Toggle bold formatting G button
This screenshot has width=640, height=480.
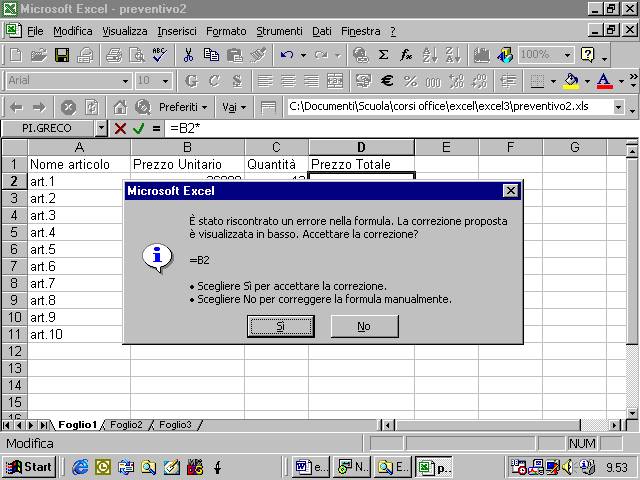[x=191, y=81]
